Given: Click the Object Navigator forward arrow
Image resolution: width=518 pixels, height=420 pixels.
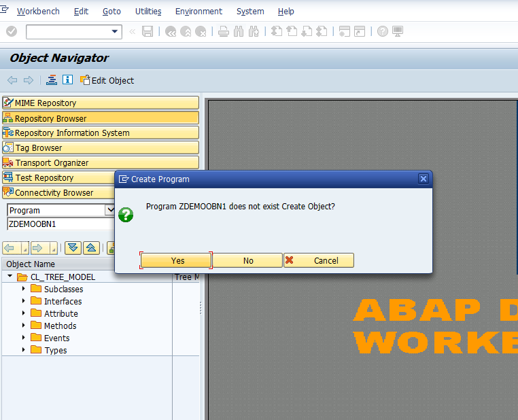Looking at the screenshot, I should click(x=29, y=80).
